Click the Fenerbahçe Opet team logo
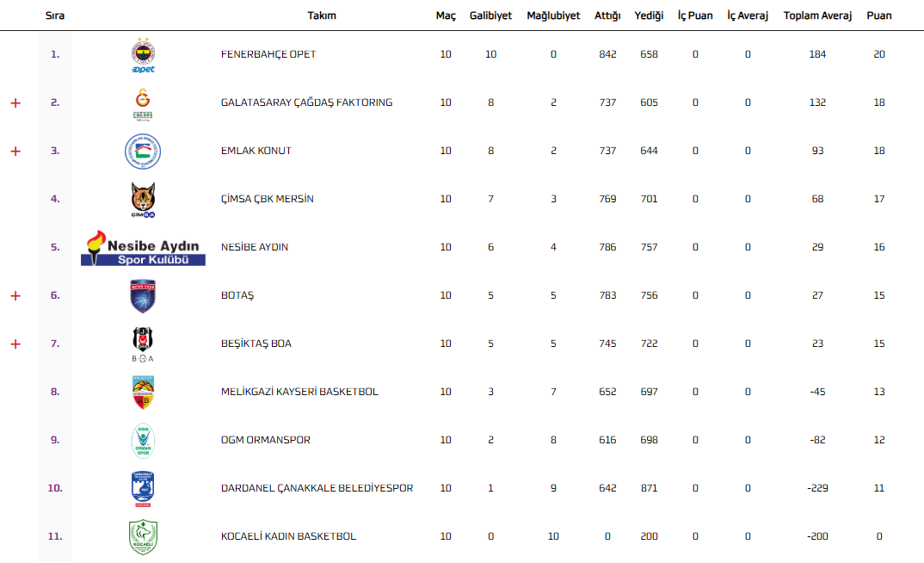This screenshot has width=924, height=563. (143, 55)
